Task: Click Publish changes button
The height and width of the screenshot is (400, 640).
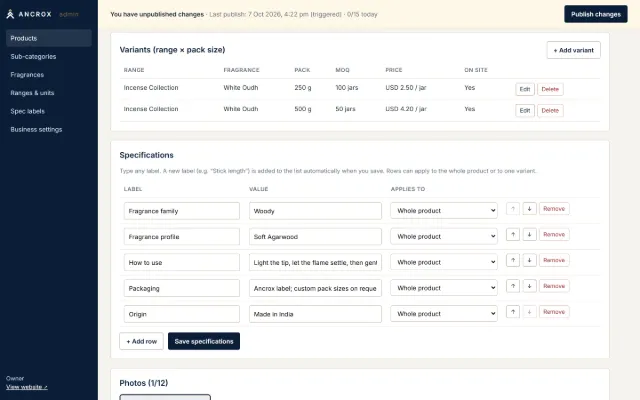Action: tap(596, 14)
